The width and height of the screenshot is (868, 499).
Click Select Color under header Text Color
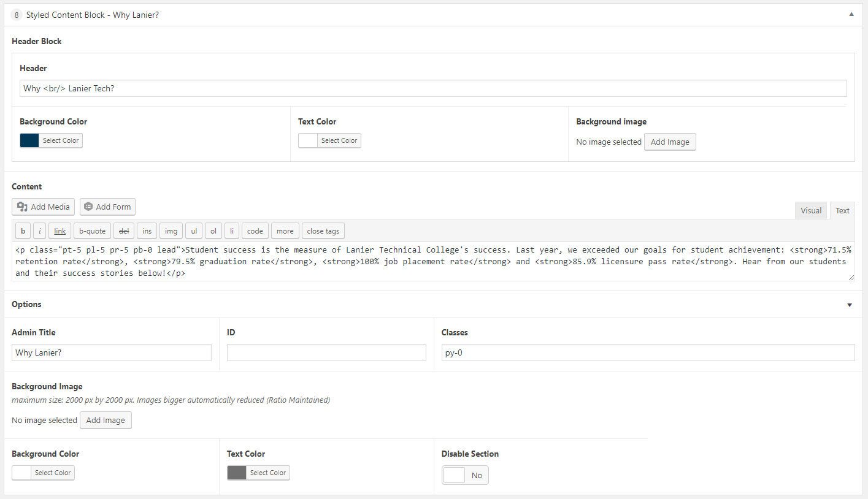point(339,140)
